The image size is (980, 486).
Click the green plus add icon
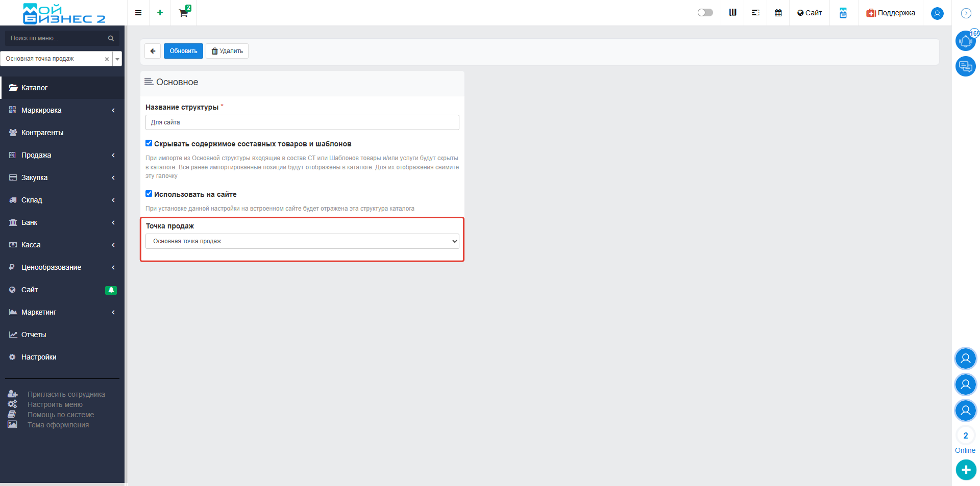160,13
